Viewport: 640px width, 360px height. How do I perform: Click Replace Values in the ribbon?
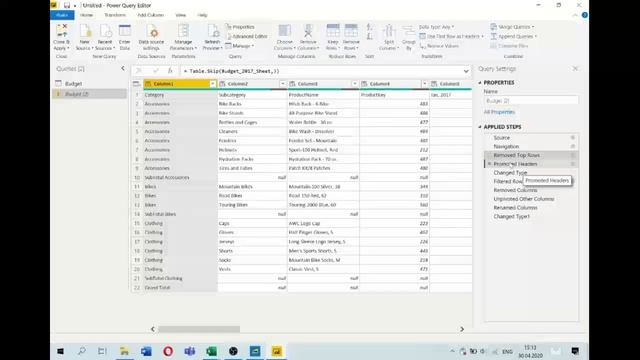pyautogui.click(x=439, y=46)
